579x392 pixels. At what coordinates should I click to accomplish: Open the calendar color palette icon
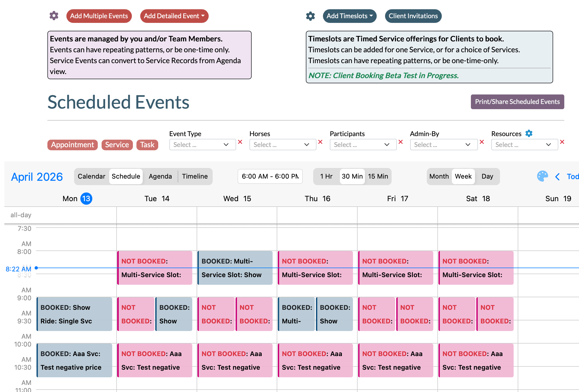(542, 176)
